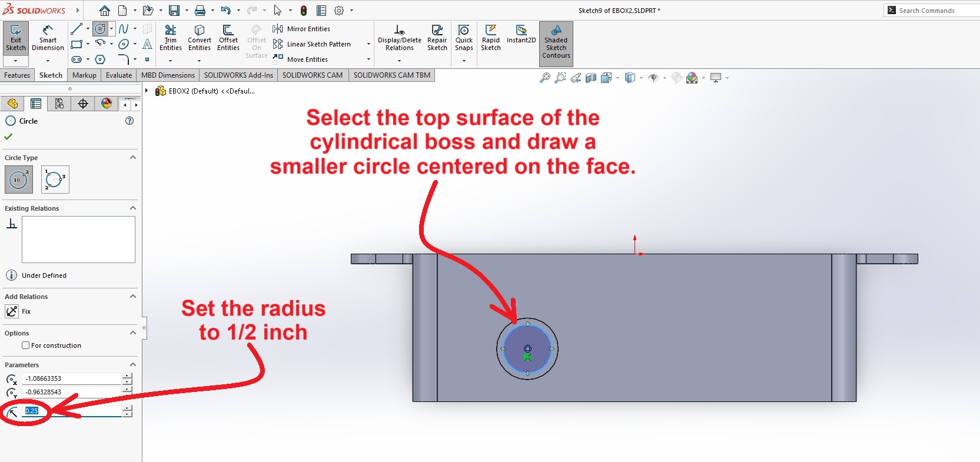Collapse the Parameters section
Viewport: 980px width, 462px height.
click(132, 365)
